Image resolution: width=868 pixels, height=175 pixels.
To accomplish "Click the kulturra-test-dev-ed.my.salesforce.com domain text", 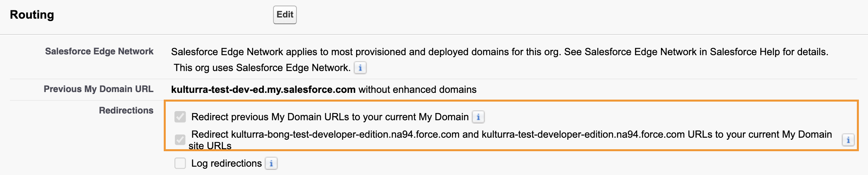I will point(263,90).
